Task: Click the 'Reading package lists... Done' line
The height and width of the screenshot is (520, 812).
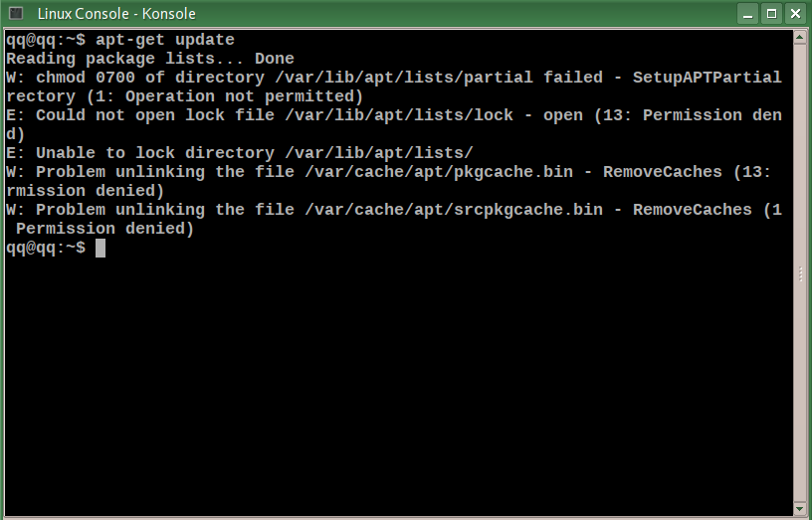Action: tap(150, 59)
